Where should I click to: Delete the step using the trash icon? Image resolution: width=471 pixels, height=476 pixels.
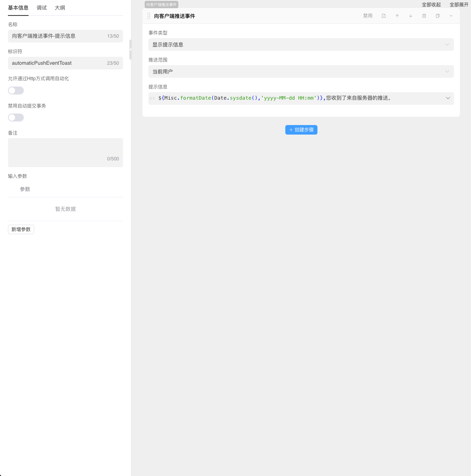(x=424, y=16)
